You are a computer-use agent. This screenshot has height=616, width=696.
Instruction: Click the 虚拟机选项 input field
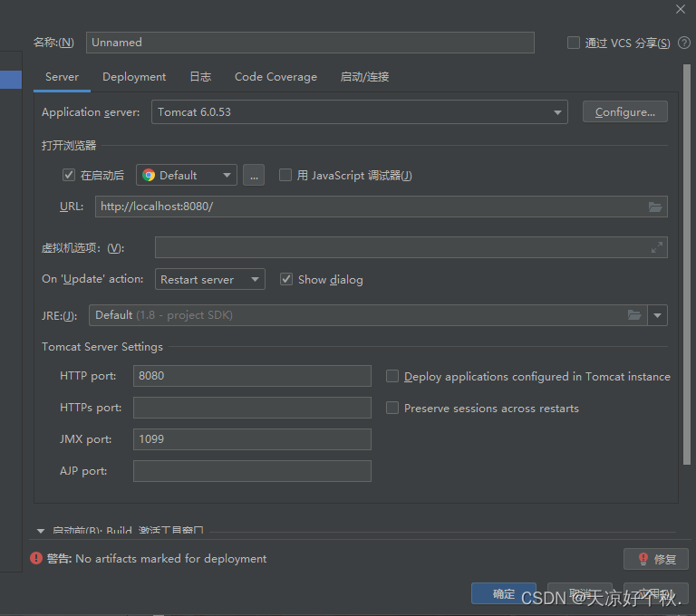coord(411,247)
